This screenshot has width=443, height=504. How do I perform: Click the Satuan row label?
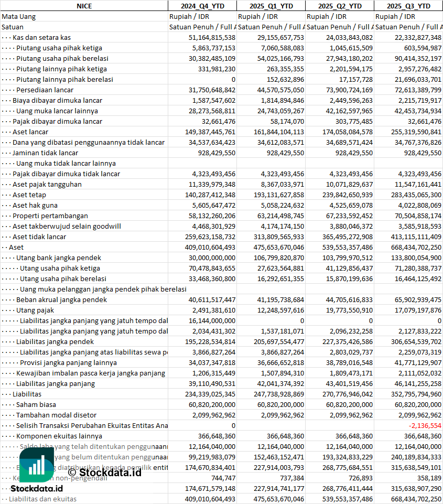(13, 27)
